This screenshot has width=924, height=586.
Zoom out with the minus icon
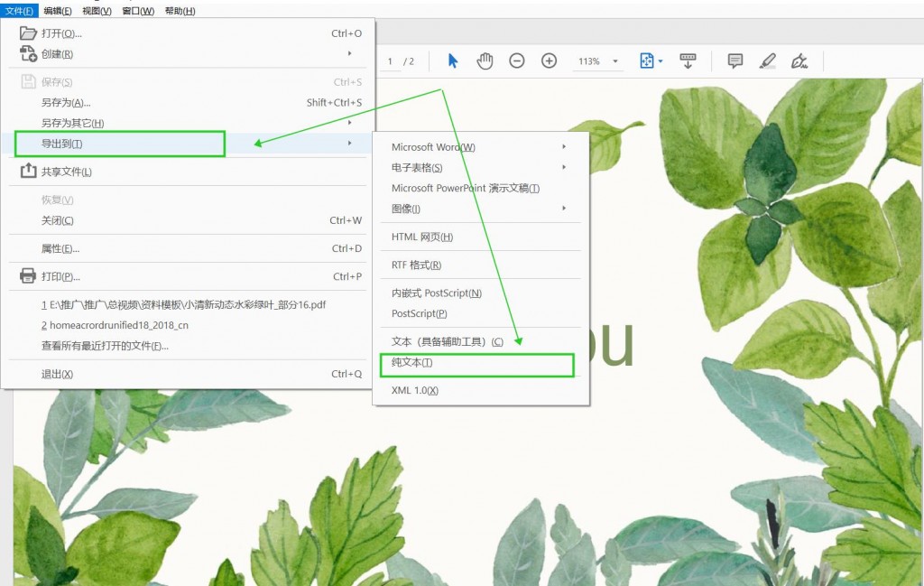pos(517,60)
